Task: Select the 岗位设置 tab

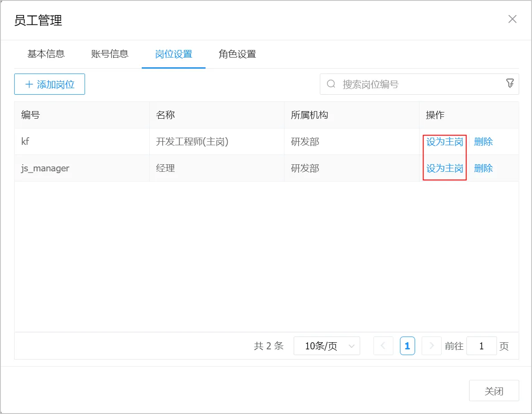Action: tap(174, 54)
